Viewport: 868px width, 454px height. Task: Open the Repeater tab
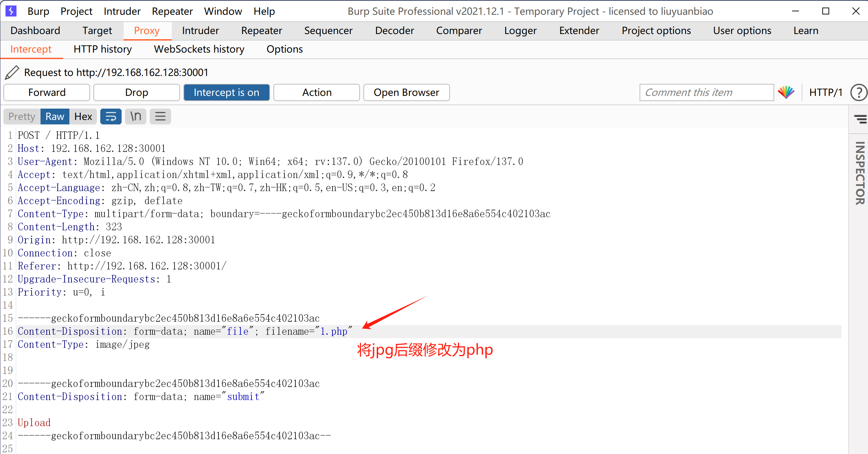261,31
